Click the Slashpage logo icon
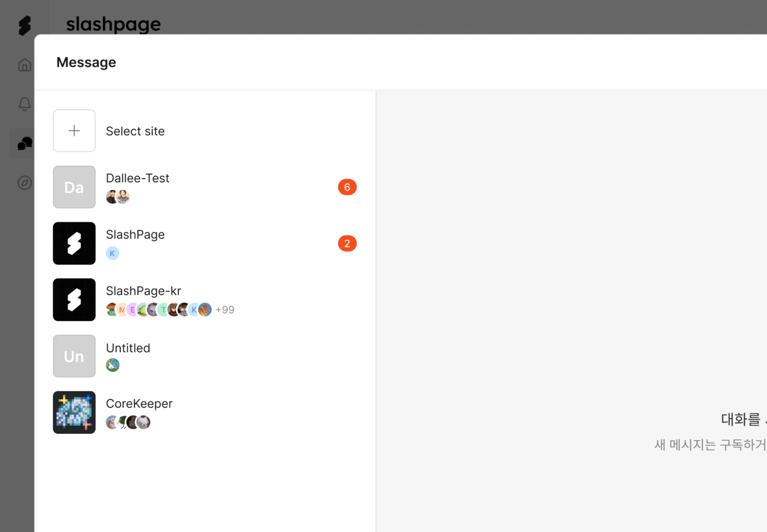The width and height of the screenshot is (767, 532). tap(25, 25)
